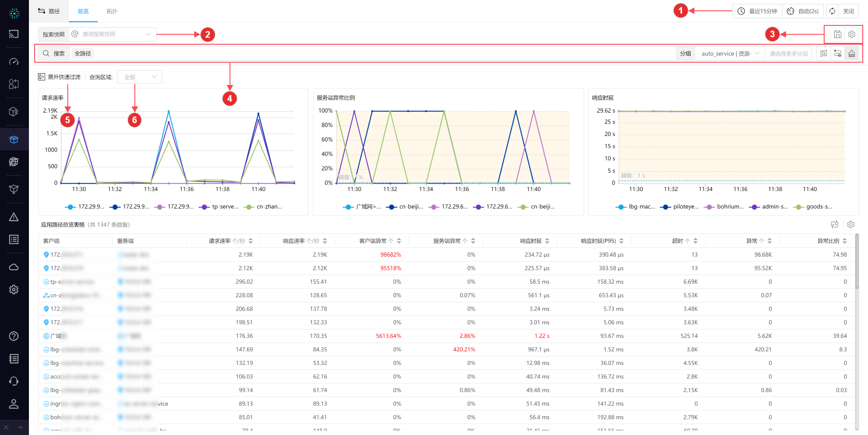This screenshot has width=868, height=435.
Task: Open the 查询搜索快照 dropdown
Action: point(113,35)
